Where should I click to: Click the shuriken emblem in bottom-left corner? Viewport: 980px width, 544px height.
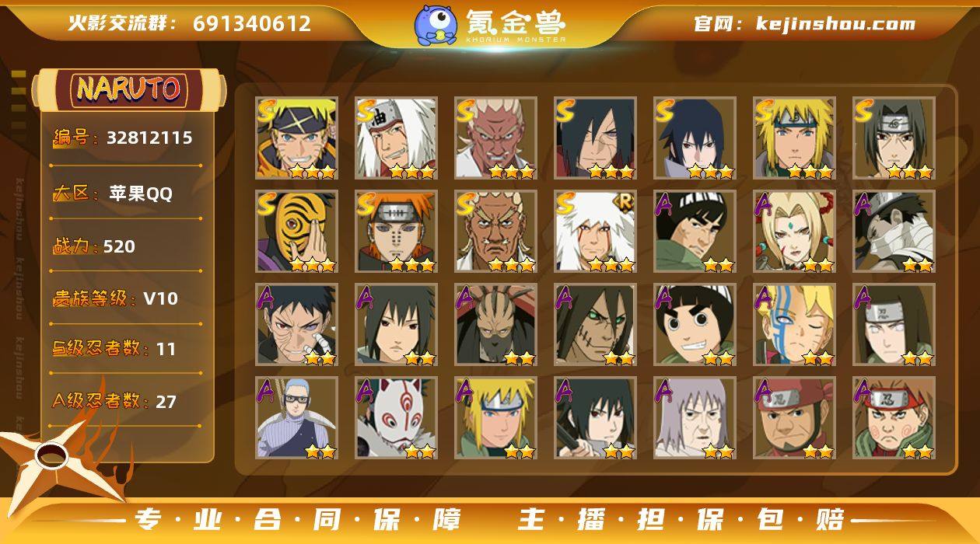point(54,459)
